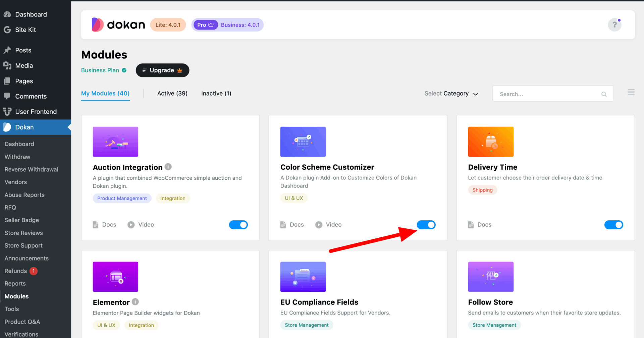The width and height of the screenshot is (644, 338).
Task: Click the help question mark icon
Action: [x=614, y=25]
